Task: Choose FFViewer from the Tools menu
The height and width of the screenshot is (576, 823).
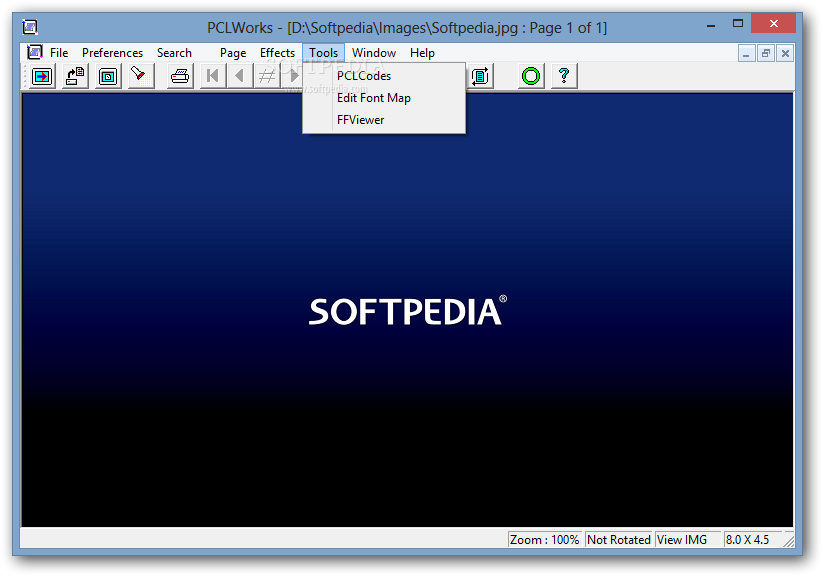Action: [x=384, y=120]
